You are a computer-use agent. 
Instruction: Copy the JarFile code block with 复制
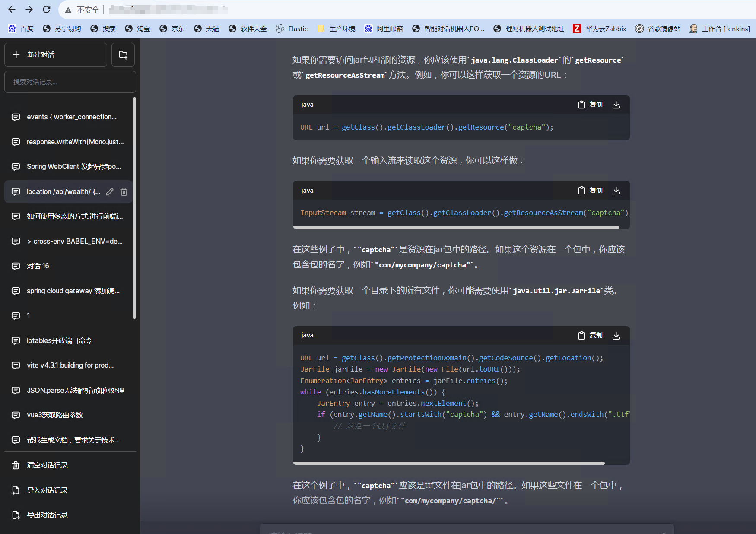coord(591,335)
